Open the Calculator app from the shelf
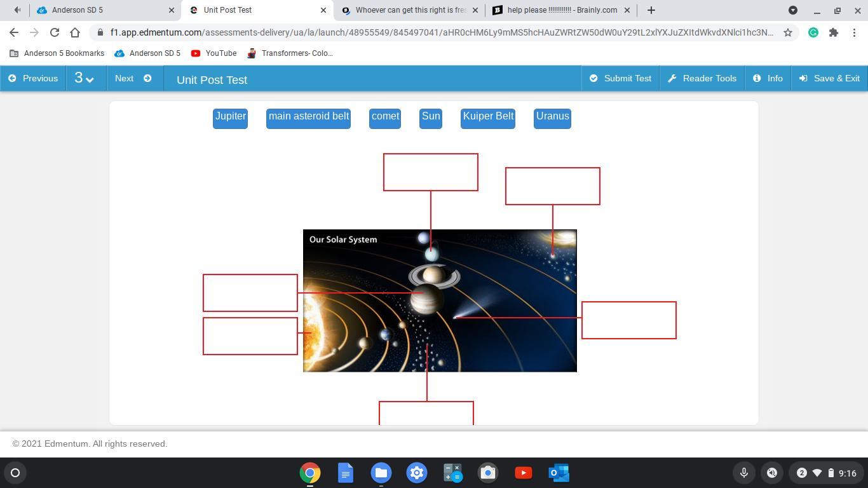The image size is (868, 488). 452,473
